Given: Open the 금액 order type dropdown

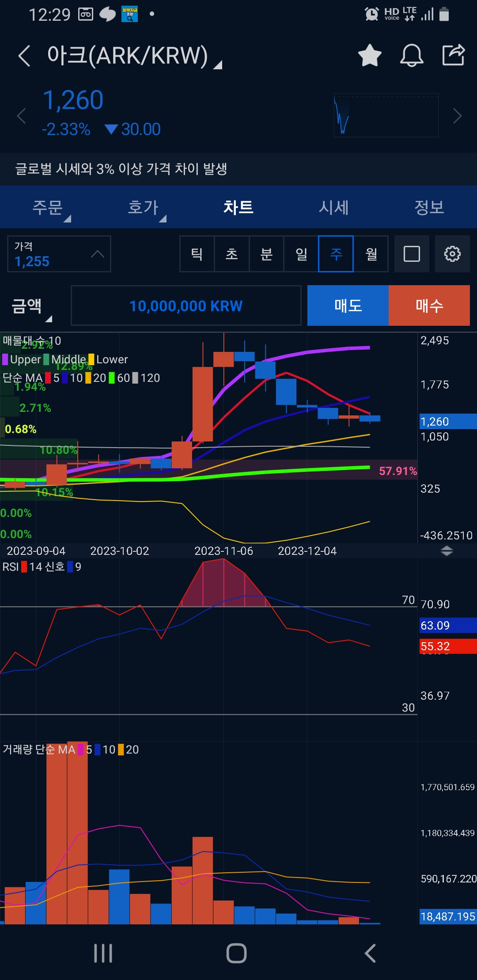Looking at the screenshot, I should click(x=32, y=306).
